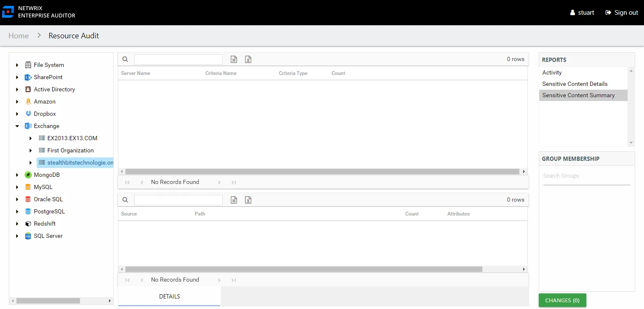Sort by Criteria Type column

(x=293, y=73)
